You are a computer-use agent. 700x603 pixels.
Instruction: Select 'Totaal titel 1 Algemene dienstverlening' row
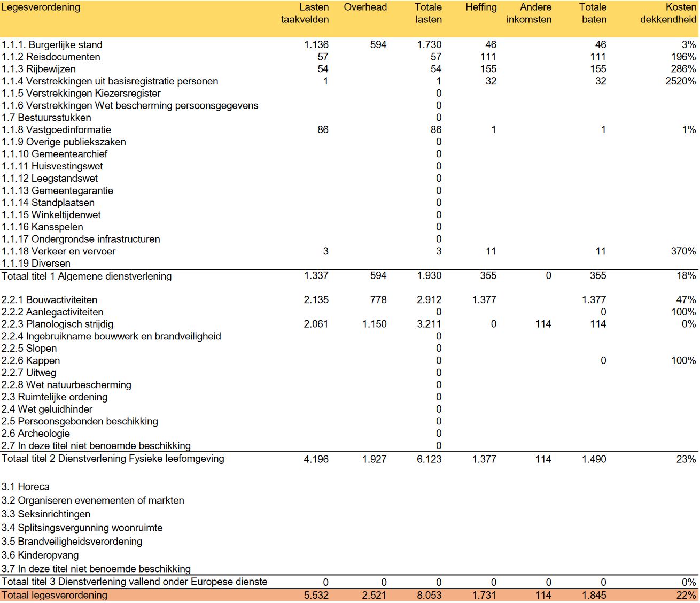349,276
